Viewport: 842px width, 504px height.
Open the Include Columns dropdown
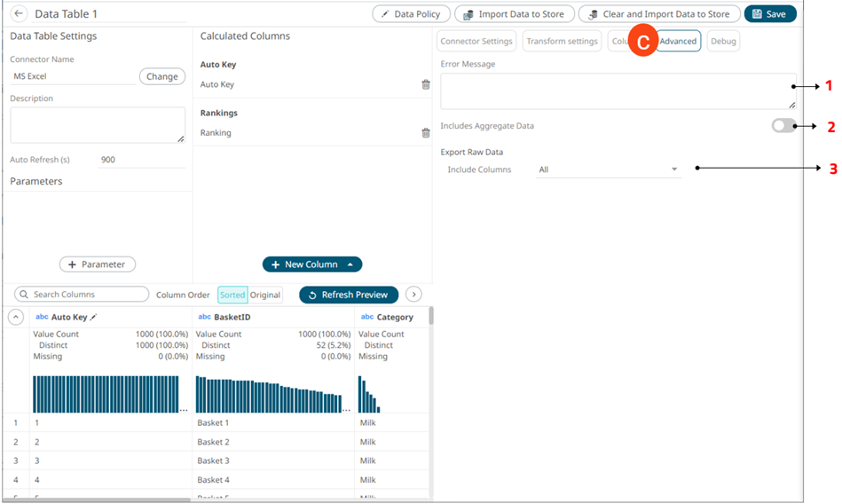pyautogui.click(x=608, y=169)
